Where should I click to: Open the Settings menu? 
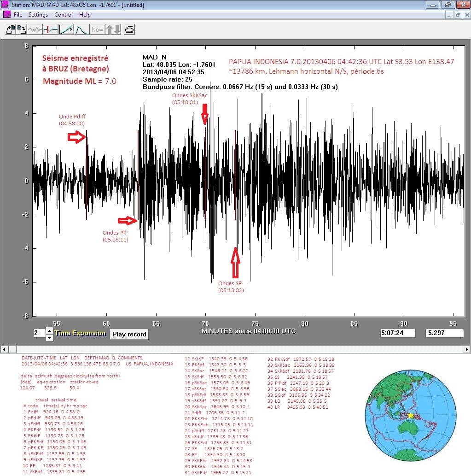[38, 15]
